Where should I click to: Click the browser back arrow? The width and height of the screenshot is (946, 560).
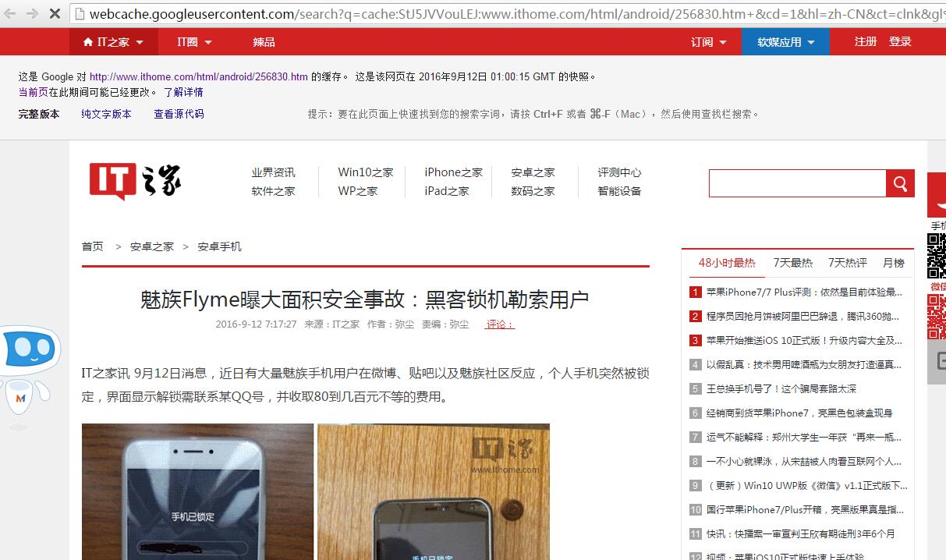[x=11, y=12]
